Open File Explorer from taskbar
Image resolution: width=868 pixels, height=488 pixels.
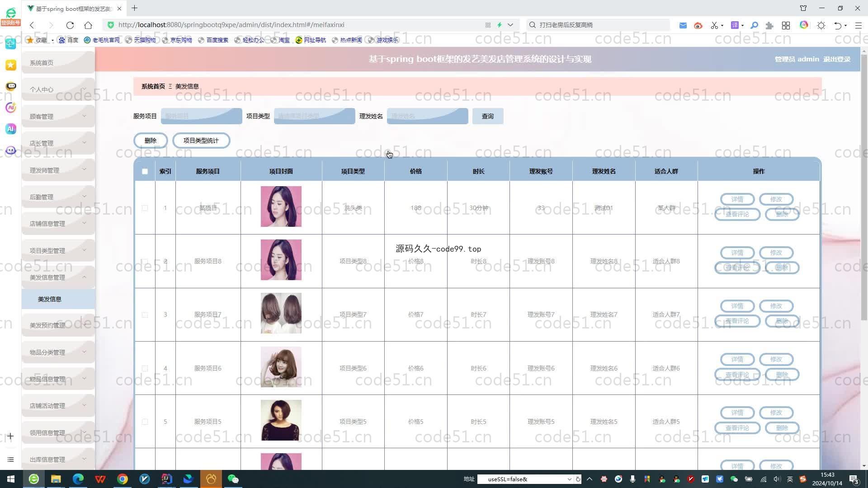(x=56, y=479)
